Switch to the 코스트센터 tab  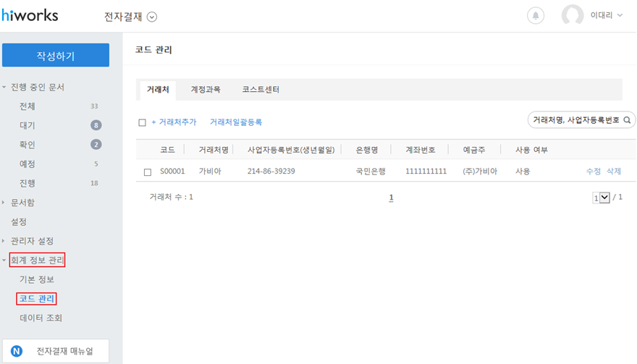point(261,90)
